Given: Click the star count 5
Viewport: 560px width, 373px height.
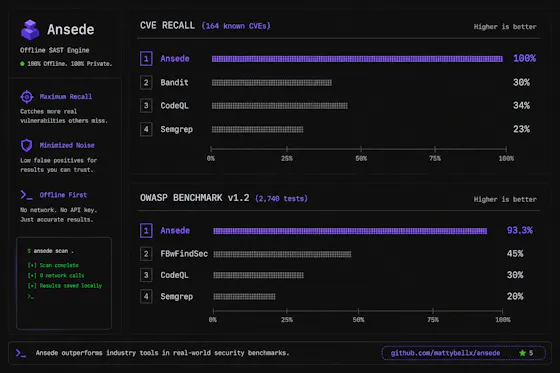Looking at the screenshot, I should click(x=531, y=353).
